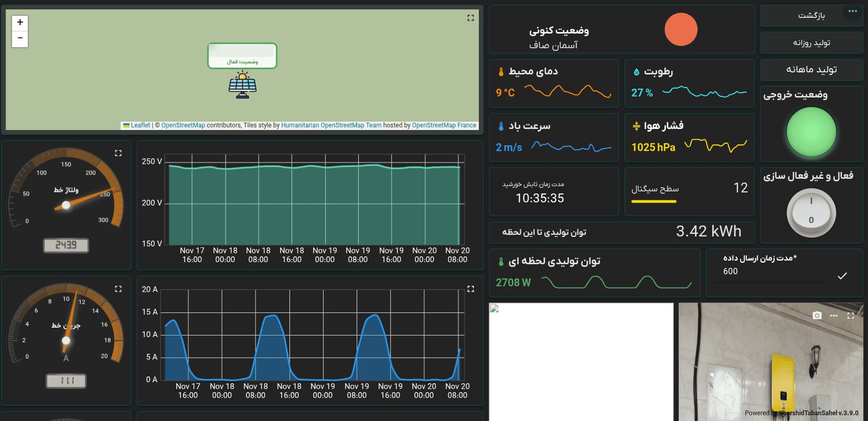Click the green output status indicator
Image resolution: width=868 pixels, height=421 pixels.
coord(811,132)
